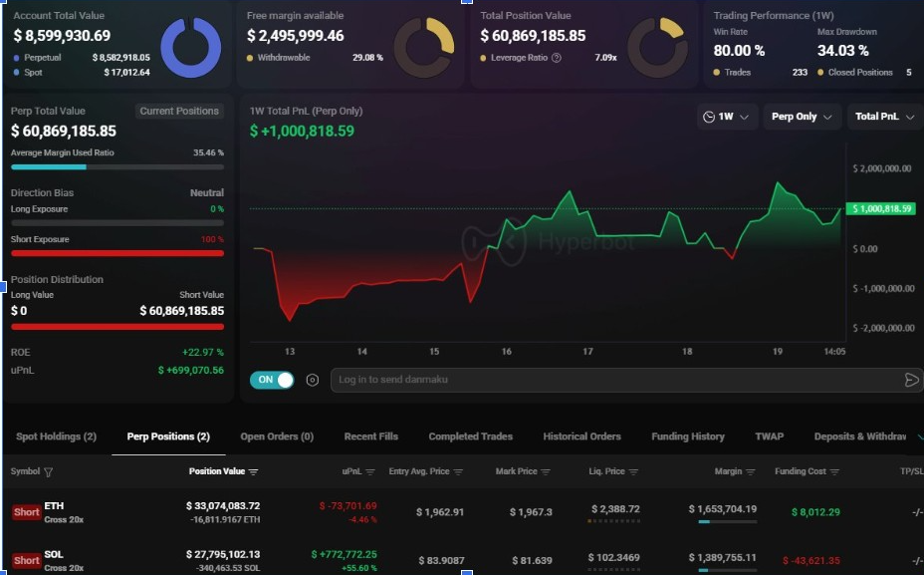Click the Average Margin Used Ratio bar
This screenshot has width=924, height=575.
pyautogui.click(x=117, y=166)
